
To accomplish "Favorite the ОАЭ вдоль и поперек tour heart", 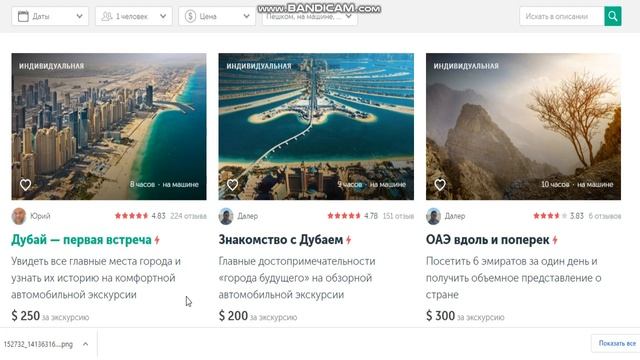I will click(x=440, y=185).
